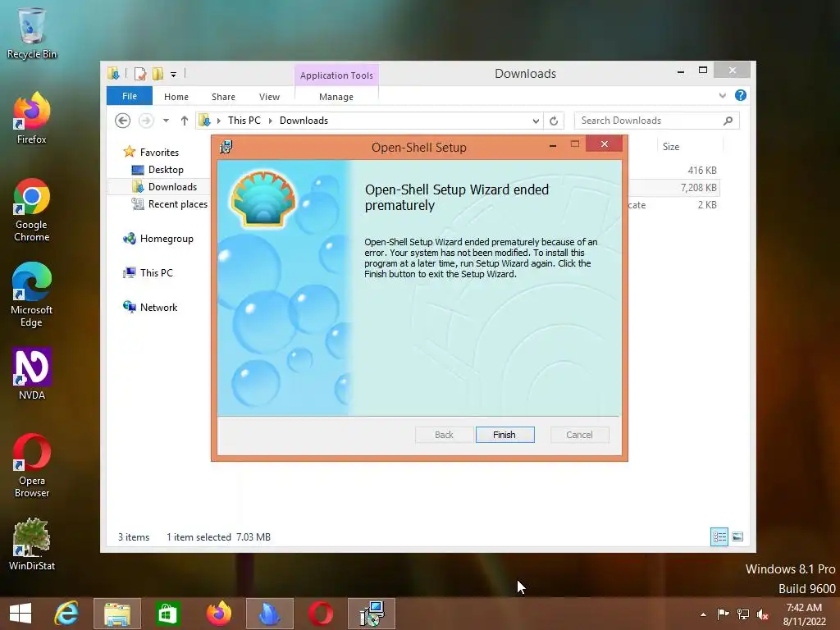Go up one folder level

(x=185, y=121)
